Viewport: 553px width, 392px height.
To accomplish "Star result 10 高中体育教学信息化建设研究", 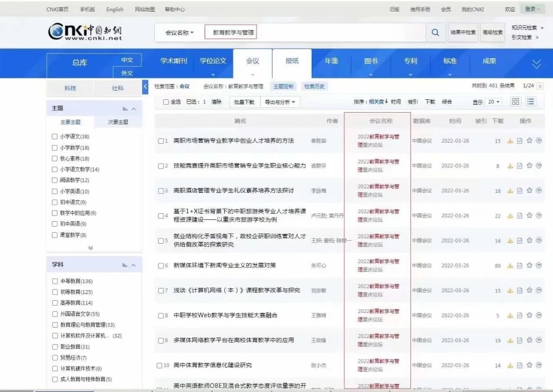I will [529, 365].
